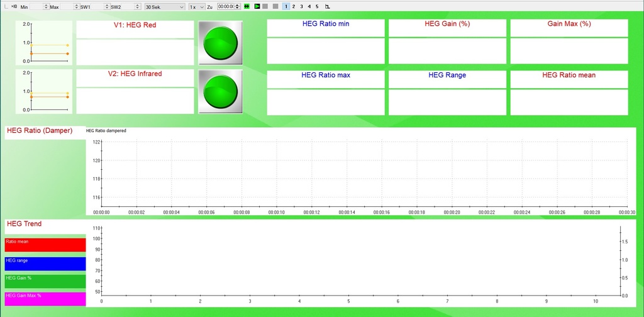Click the Min value input field
The image size is (644, 317).
[36, 6]
